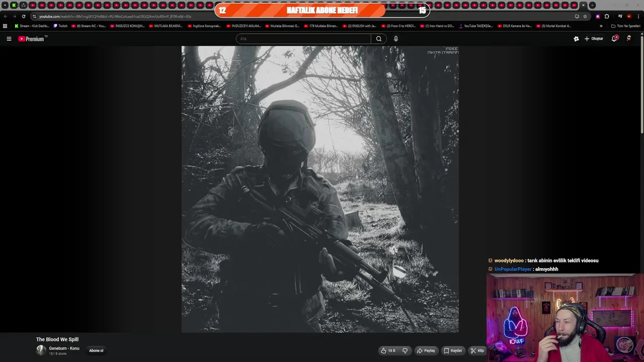Click the purple extension icon in toolbar
Screen dimensions: 644x362
(598, 16)
